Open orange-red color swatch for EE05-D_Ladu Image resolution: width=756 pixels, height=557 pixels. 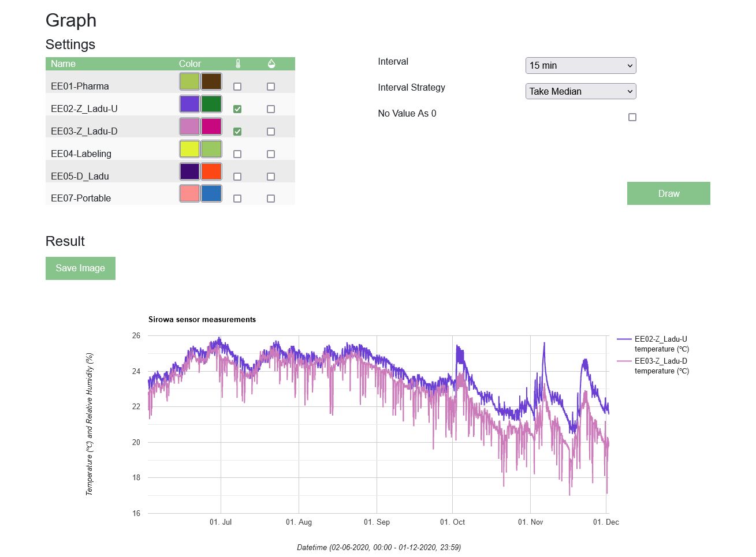pos(211,171)
